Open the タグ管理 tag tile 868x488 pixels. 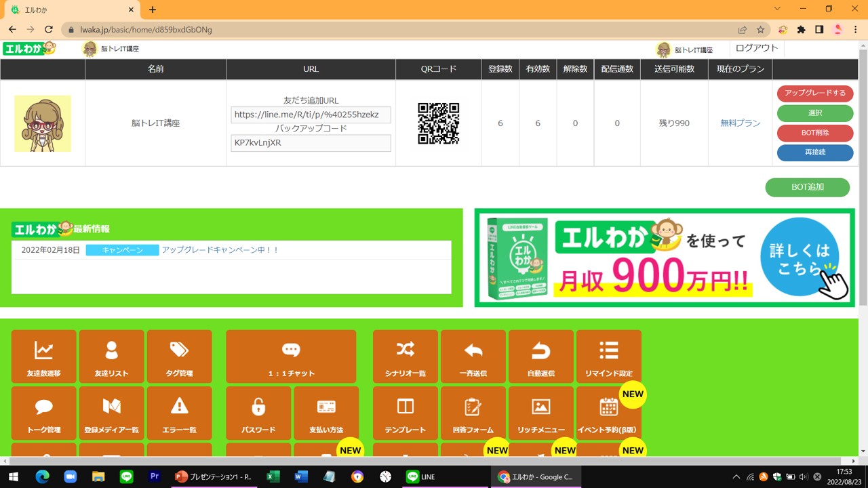(x=180, y=357)
